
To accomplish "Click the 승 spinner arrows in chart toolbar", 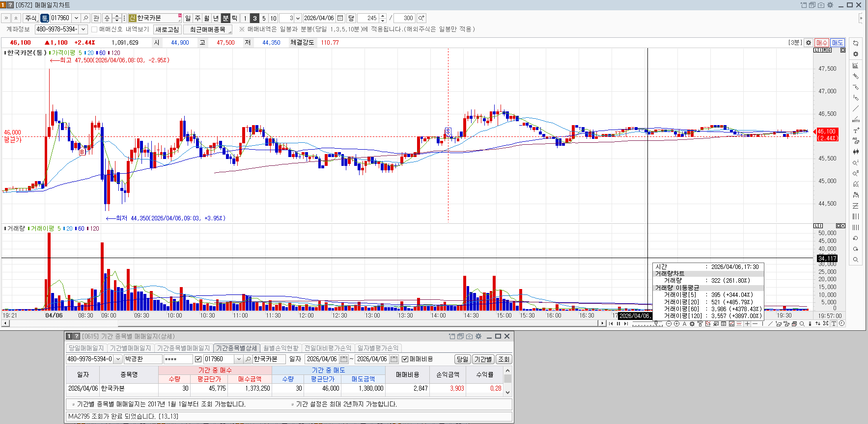I will click(117, 18).
